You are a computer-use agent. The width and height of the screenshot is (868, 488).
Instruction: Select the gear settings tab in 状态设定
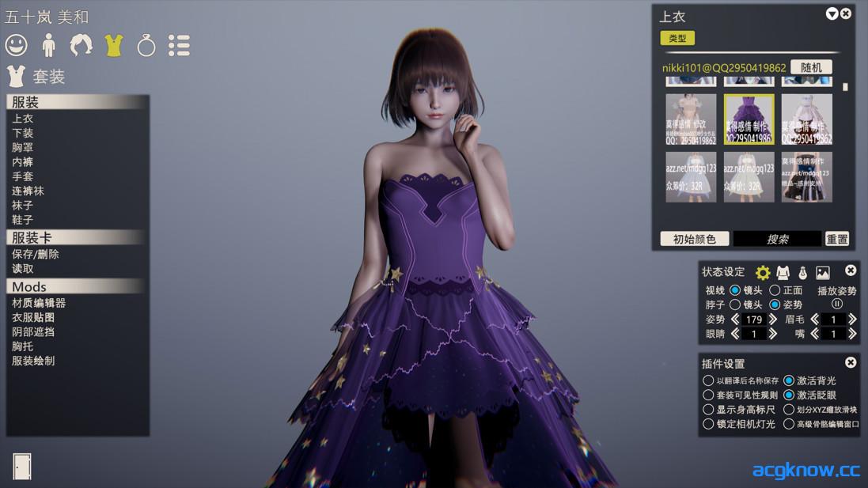[x=763, y=272]
